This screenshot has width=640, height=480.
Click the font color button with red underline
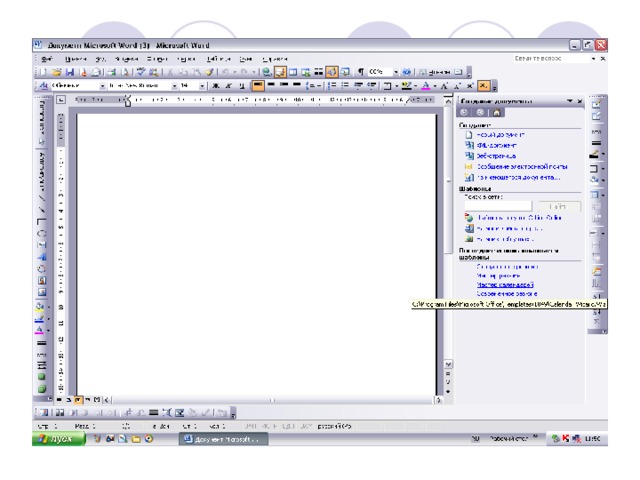(x=425, y=88)
